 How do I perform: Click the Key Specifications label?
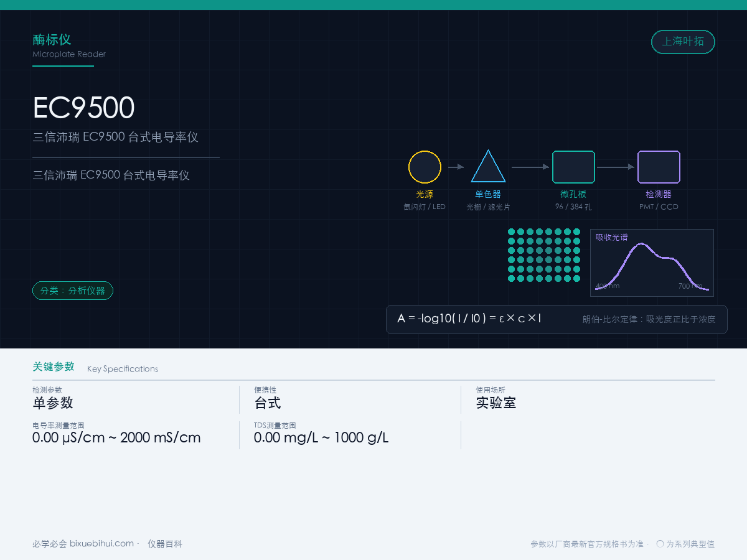[123, 369]
